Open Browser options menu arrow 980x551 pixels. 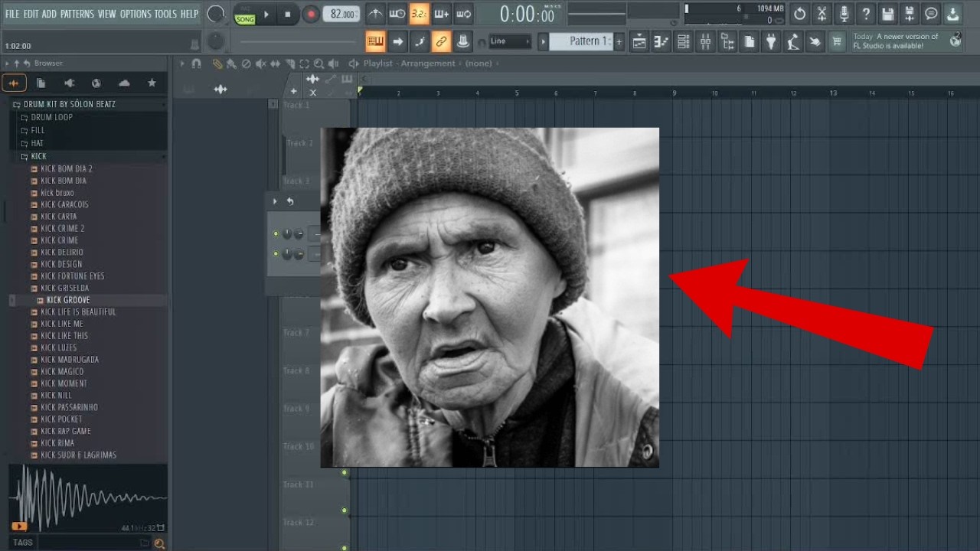click(x=8, y=64)
